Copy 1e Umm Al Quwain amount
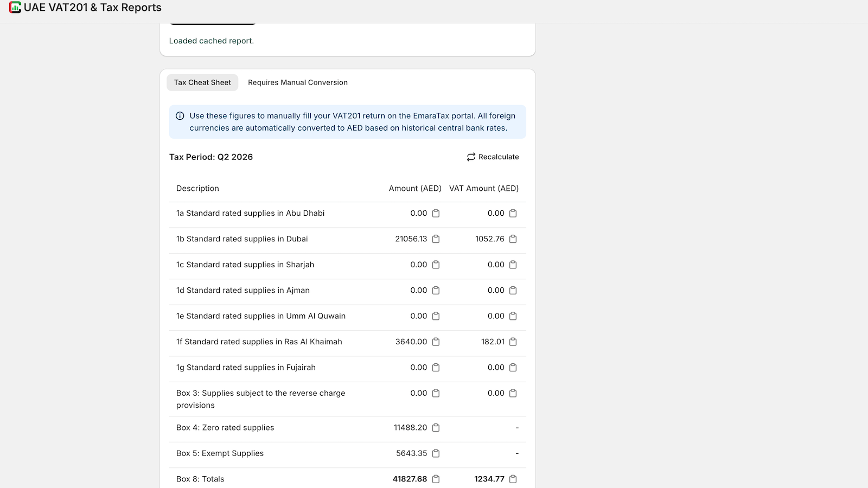Image resolution: width=868 pixels, height=488 pixels. (x=436, y=316)
